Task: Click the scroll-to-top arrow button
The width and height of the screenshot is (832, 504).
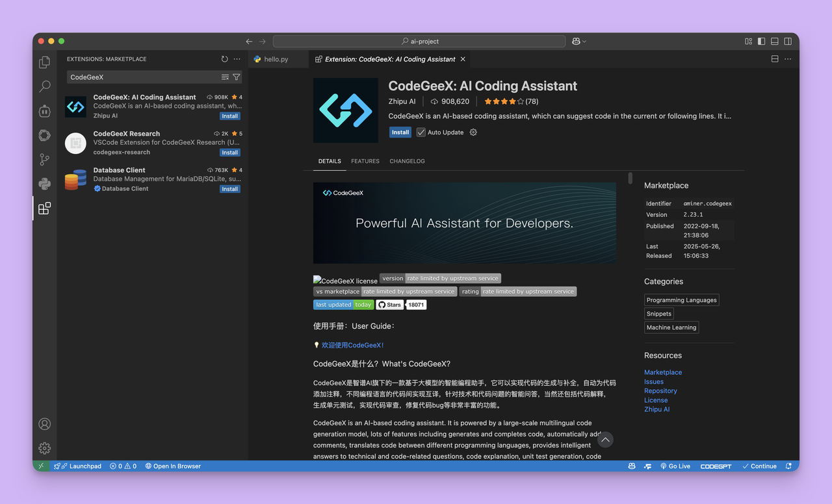Action: pyautogui.click(x=605, y=440)
